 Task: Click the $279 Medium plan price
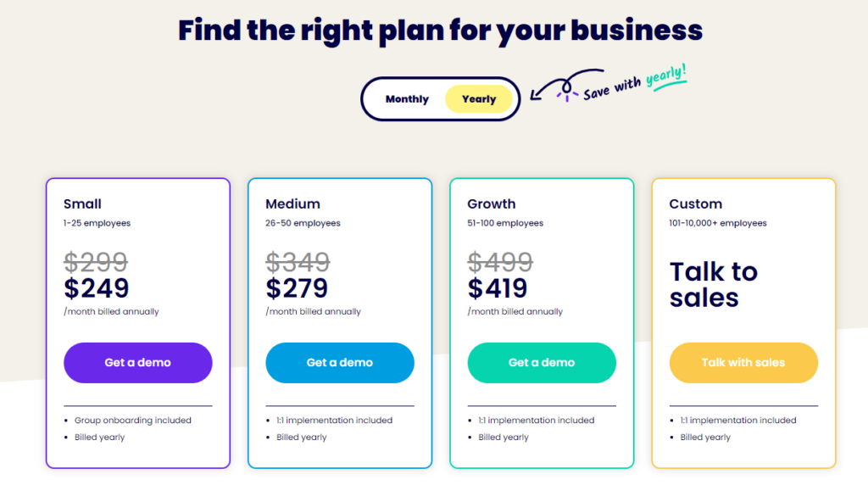pyautogui.click(x=298, y=288)
